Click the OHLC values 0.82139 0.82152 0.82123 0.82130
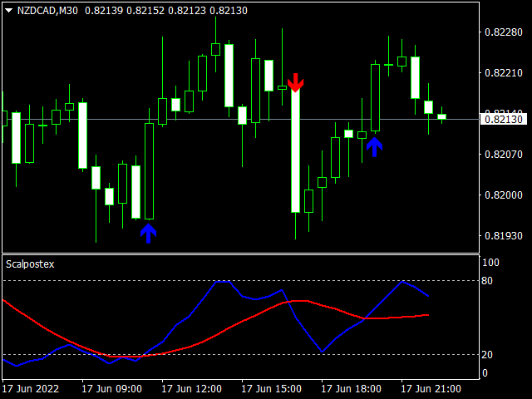The image size is (532, 399). (166, 11)
